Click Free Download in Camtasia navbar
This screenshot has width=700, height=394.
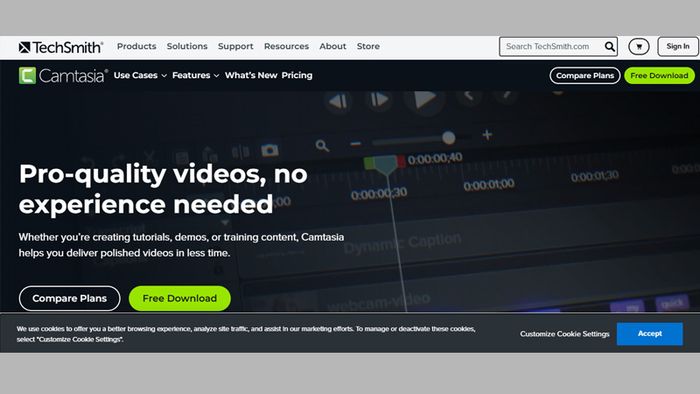(659, 75)
